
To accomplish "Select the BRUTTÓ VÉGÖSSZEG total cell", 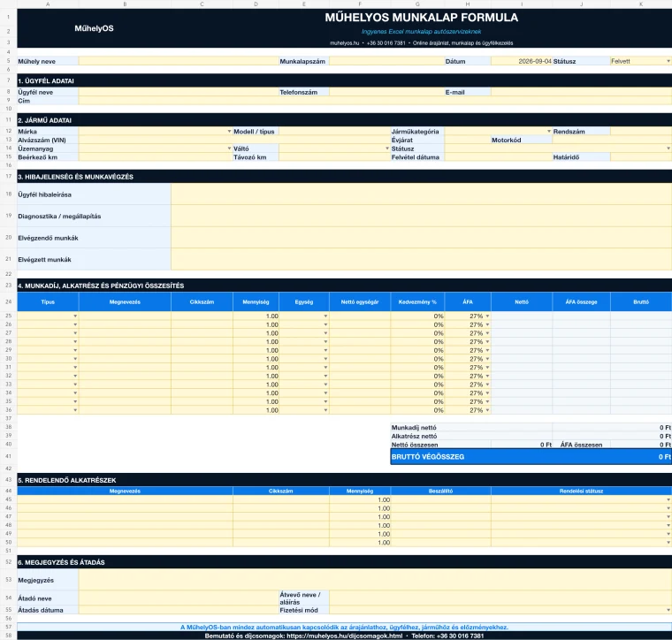I will pyautogui.click(x=531, y=457).
